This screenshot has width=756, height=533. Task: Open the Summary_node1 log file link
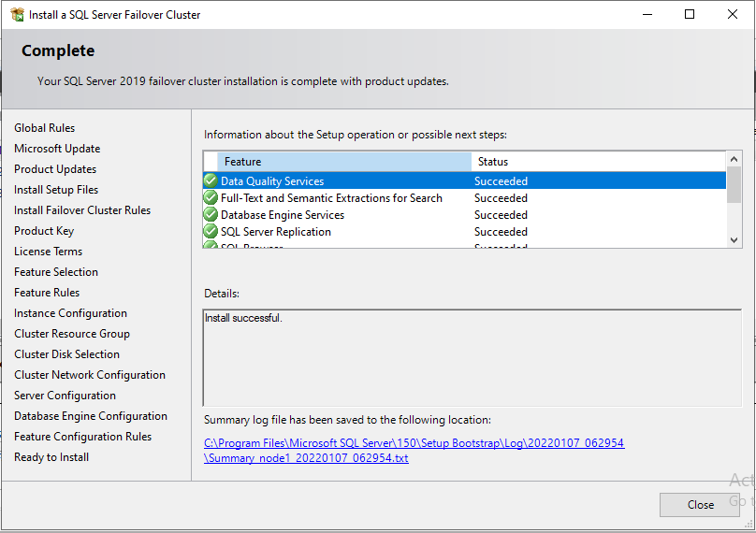[x=306, y=458]
